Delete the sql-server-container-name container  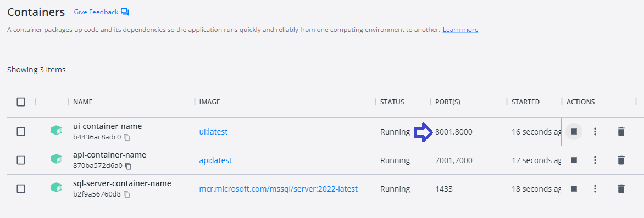coord(621,188)
